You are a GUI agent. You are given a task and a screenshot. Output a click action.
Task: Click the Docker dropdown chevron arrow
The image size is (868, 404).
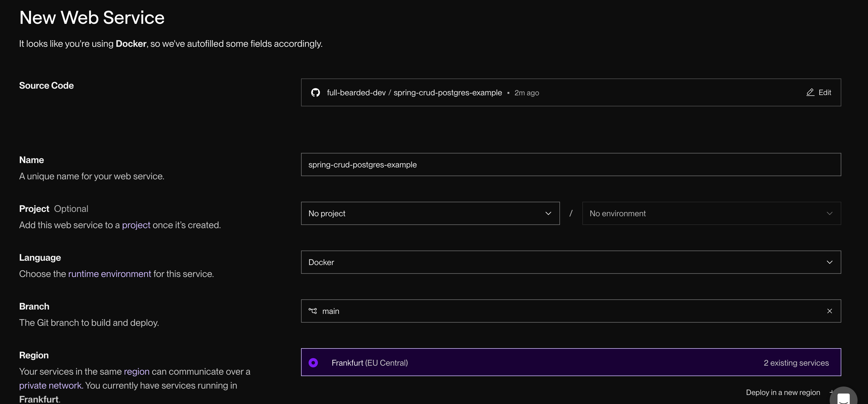pos(830,262)
